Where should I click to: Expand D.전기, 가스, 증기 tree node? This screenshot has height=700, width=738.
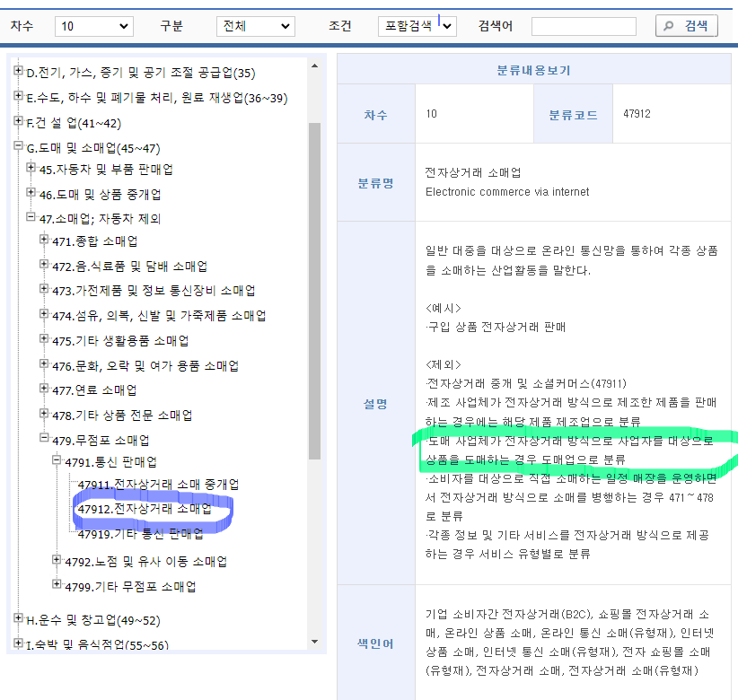pyautogui.click(x=18, y=72)
